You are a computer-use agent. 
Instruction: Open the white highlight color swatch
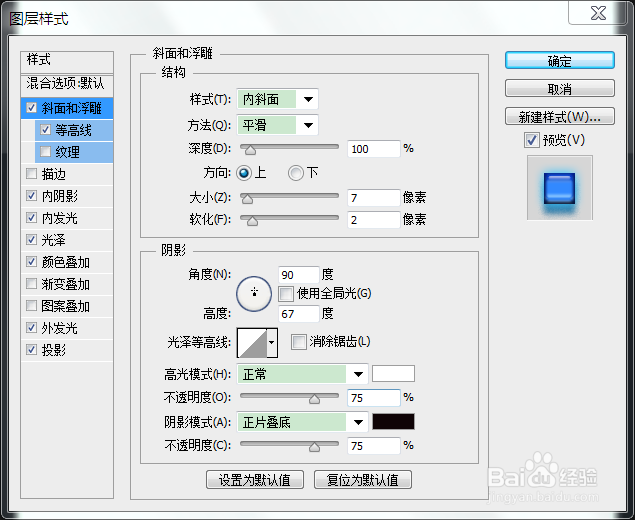(x=393, y=373)
